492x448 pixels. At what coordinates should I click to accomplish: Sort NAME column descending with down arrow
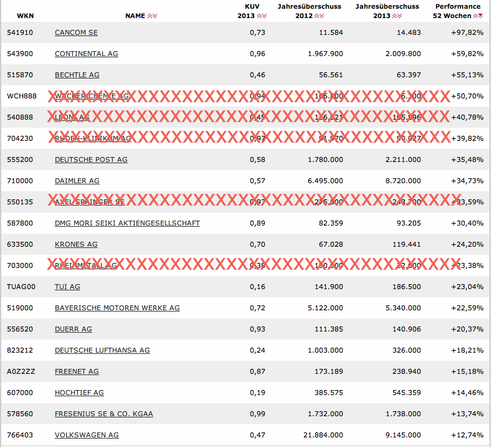pos(154,16)
